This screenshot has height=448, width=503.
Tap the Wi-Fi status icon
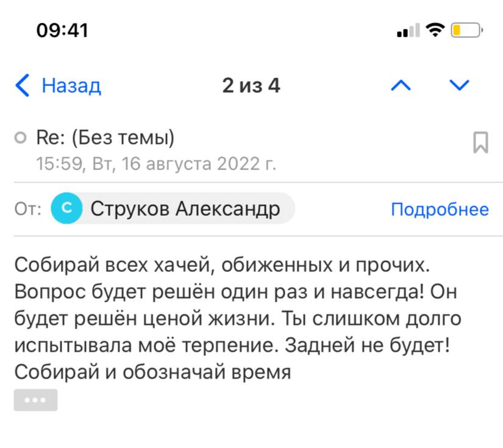[x=435, y=30]
